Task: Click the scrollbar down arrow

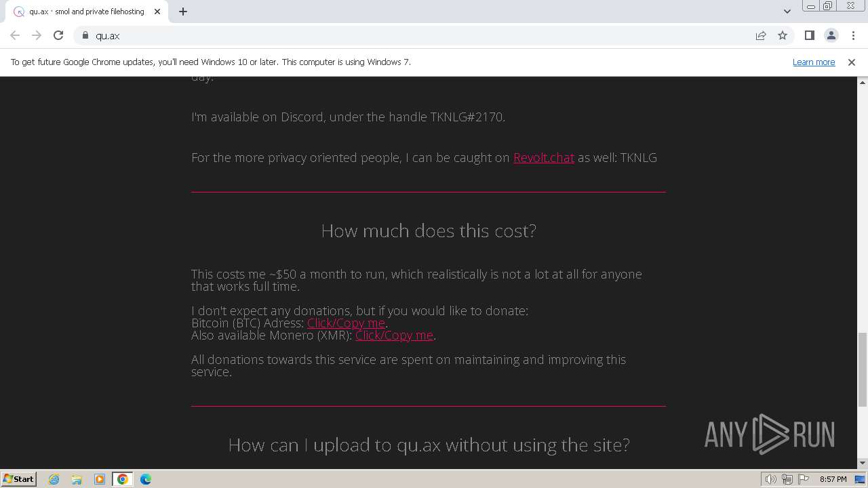Action: pyautogui.click(x=863, y=464)
